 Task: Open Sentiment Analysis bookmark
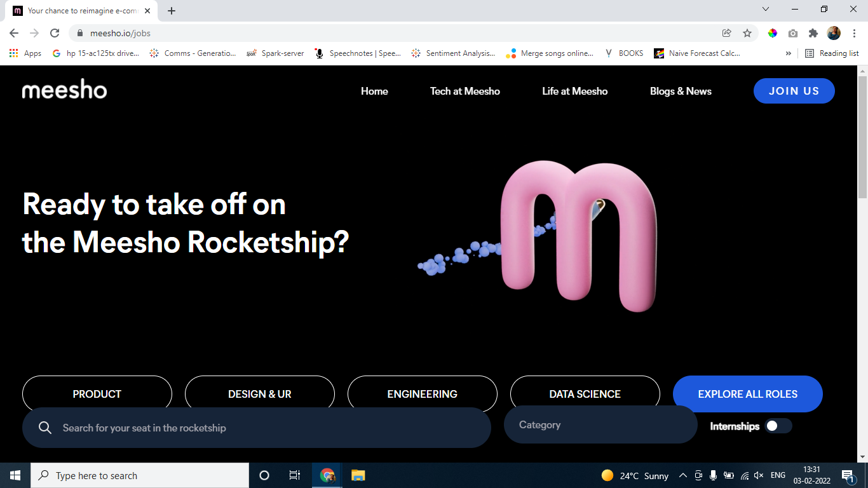454,53
